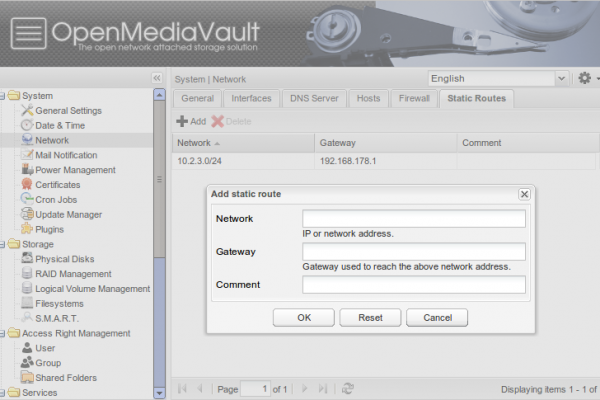600x400 pixels.
Task: Sort by the Gateway column header
Action: pyautogui.click(x=386, y=143)
